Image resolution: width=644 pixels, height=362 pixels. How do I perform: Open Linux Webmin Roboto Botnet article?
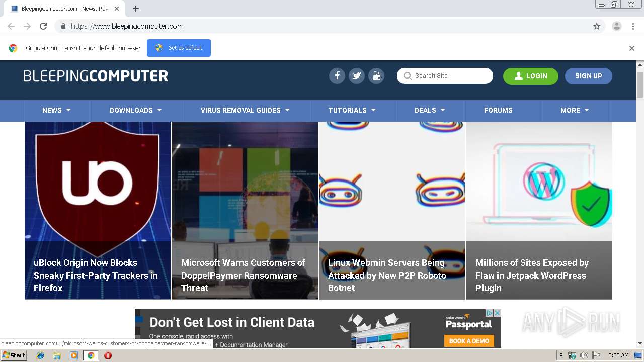(x=387, y=275)
